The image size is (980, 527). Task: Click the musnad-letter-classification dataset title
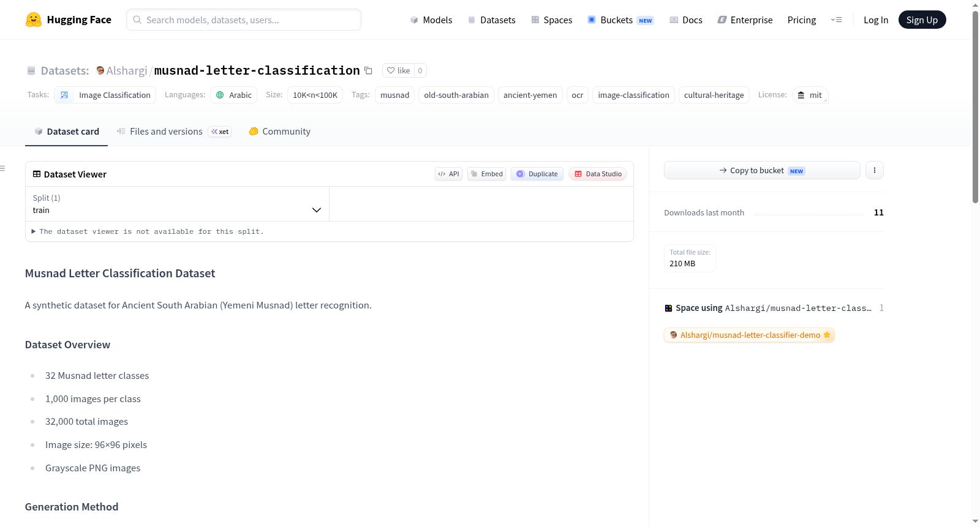coord(257,70)
